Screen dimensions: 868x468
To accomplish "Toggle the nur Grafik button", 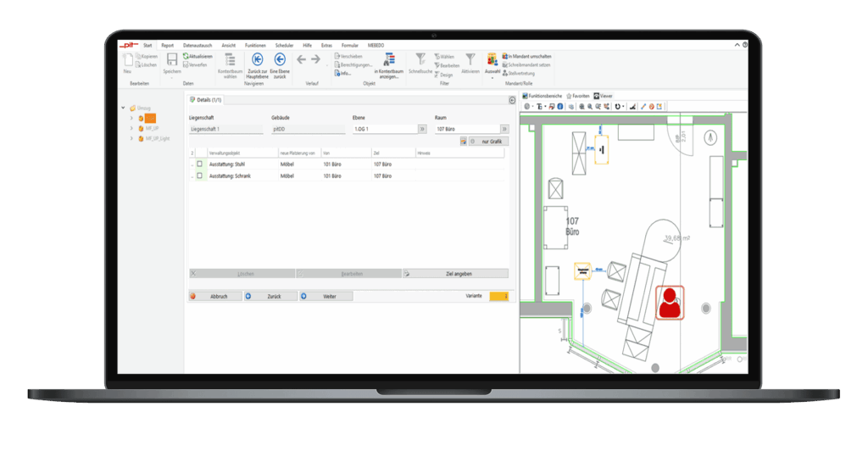I will [x=488, y=142].
